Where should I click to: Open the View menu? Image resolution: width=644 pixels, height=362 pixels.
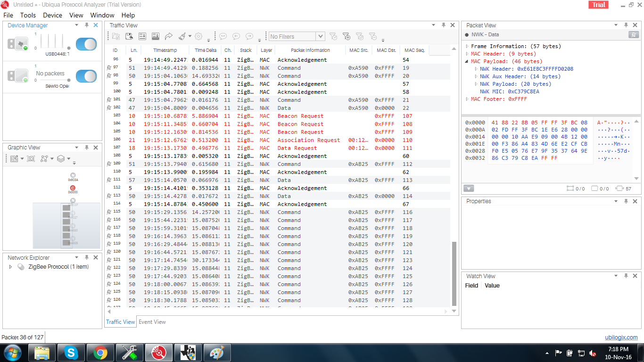tap(76, 15)
